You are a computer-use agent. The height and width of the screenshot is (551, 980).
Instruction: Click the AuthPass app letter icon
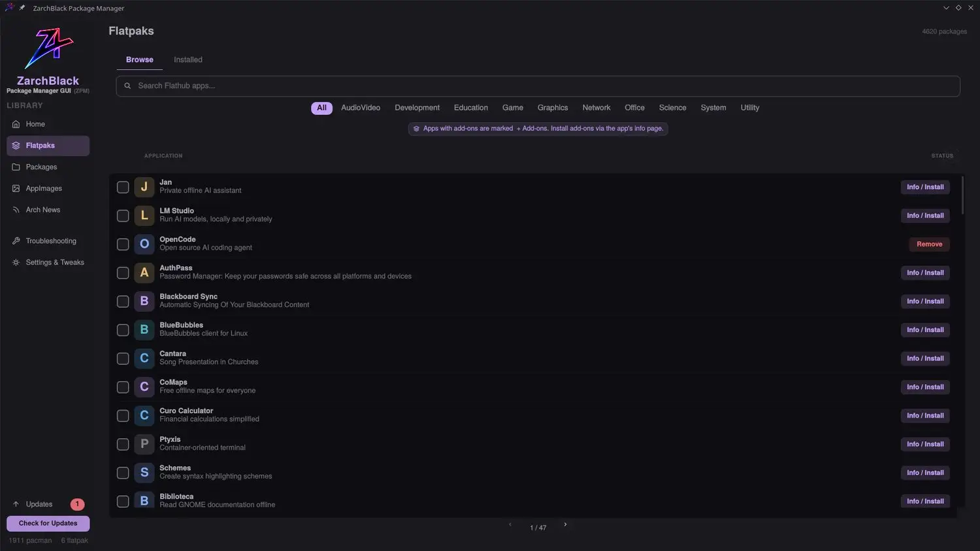tap(144, 273)
